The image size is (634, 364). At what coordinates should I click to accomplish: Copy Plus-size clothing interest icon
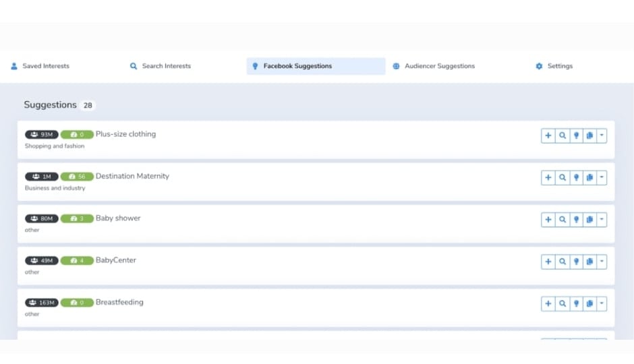(589, 135)
